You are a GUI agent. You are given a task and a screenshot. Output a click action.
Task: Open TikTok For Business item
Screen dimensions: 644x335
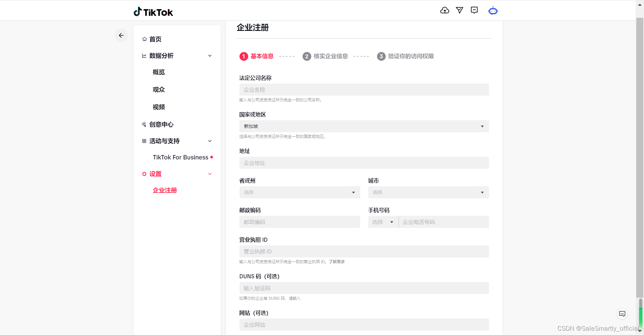coord(180,157)
